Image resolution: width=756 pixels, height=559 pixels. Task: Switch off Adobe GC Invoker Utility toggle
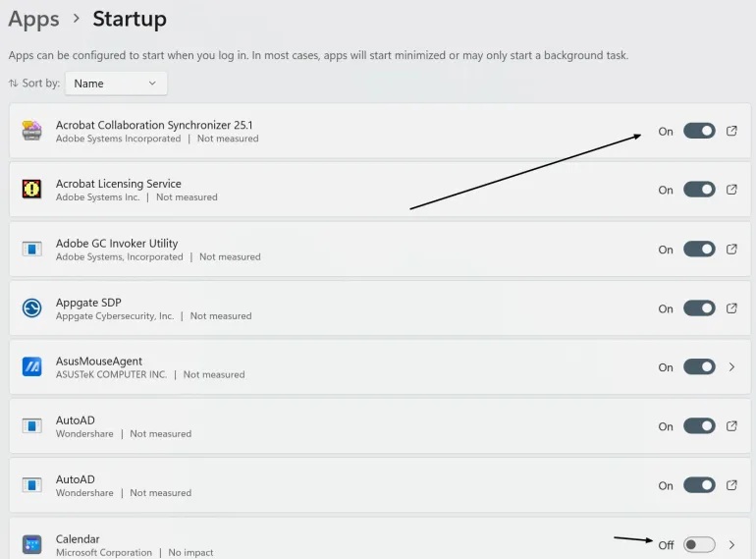click(699, 250)
